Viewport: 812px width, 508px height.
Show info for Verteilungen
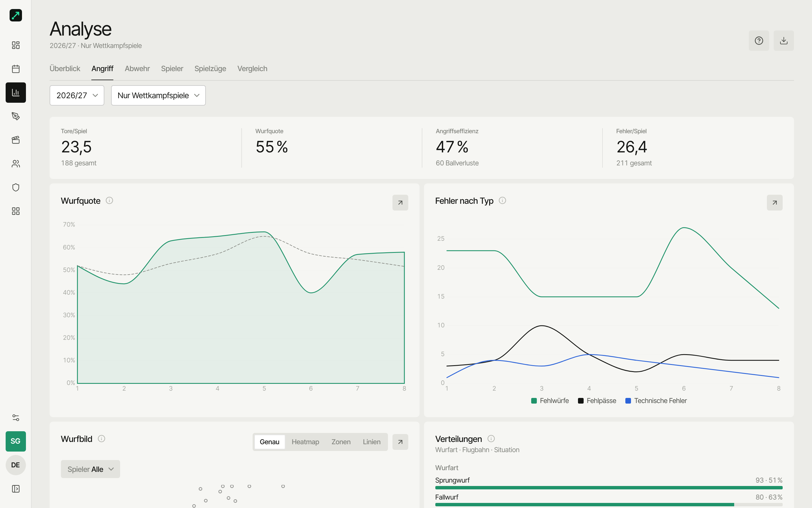pos(491,439)
